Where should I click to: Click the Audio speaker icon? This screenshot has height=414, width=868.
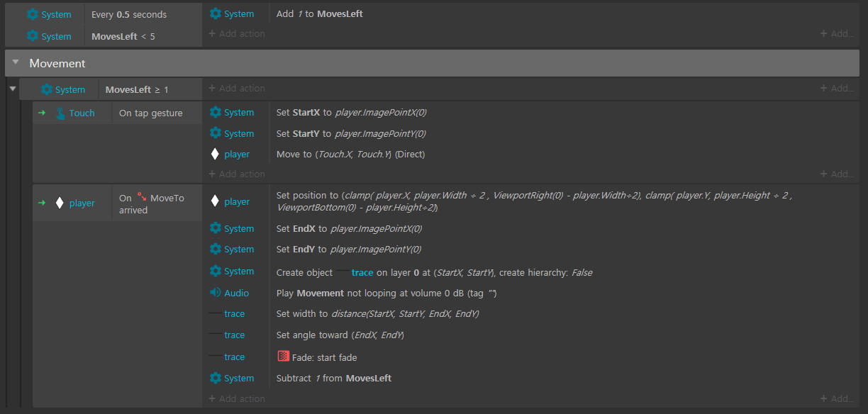(x=216, y=293)
